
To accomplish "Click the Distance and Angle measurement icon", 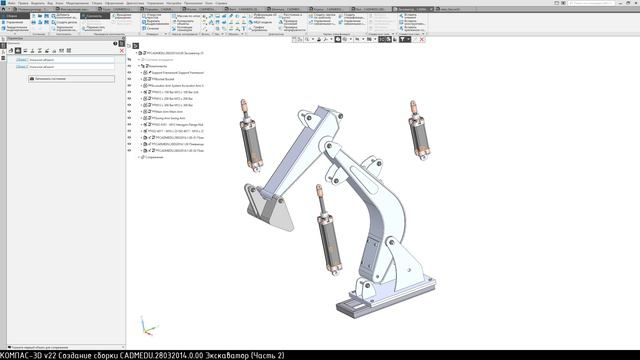I will click(x=281, y=16).
